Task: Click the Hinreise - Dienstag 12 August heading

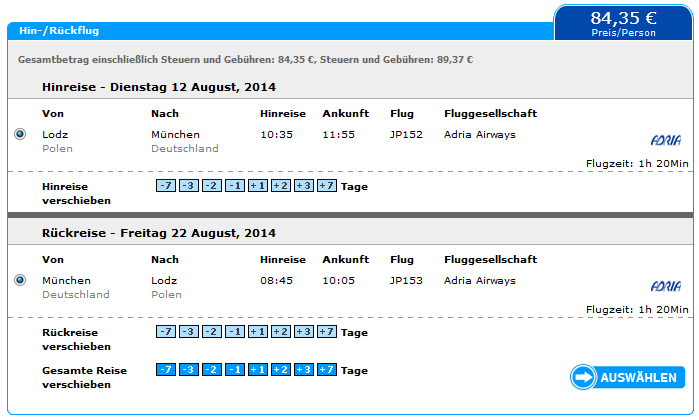Action: pos(159,87)
